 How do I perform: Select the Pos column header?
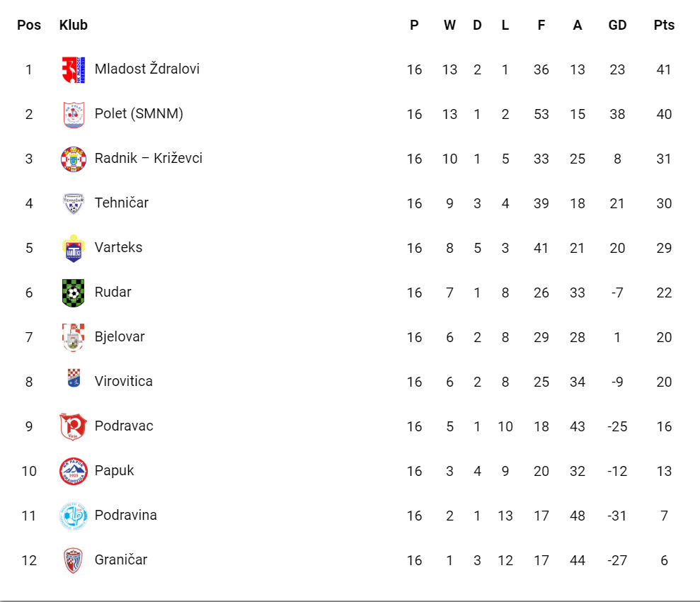29,25
